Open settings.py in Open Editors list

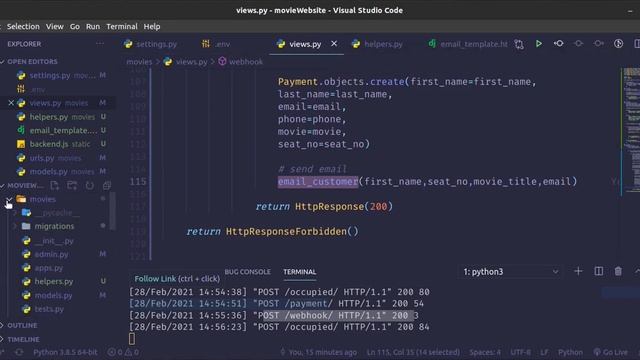57,76
